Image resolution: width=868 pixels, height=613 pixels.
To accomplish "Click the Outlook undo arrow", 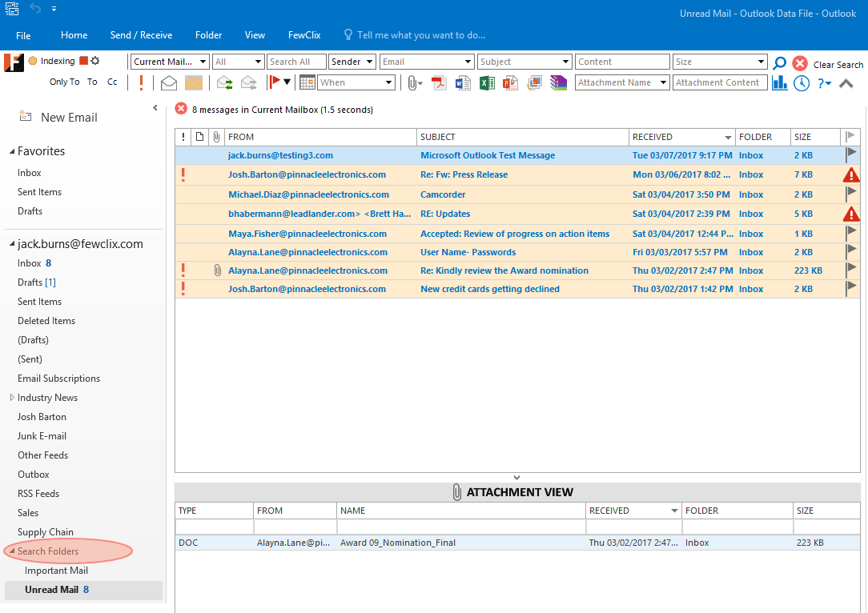I will click(35, 8).
